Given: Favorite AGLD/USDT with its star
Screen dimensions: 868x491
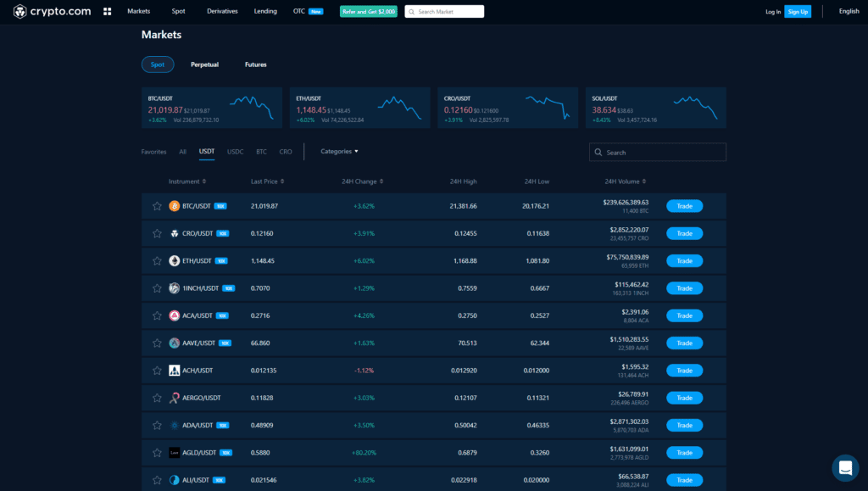Looking at the screenshot, I should pyautogui.click(x=157, y=452).
